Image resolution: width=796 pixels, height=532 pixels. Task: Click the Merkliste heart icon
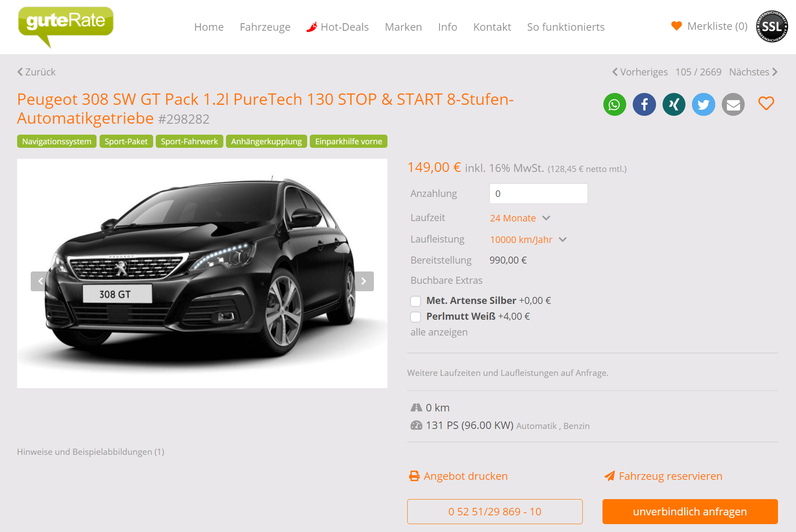click(677, 26)
